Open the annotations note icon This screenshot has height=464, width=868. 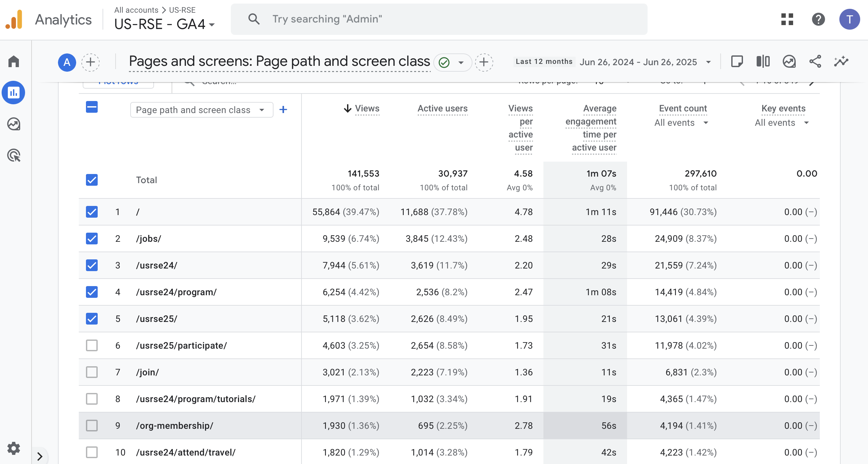737,62
